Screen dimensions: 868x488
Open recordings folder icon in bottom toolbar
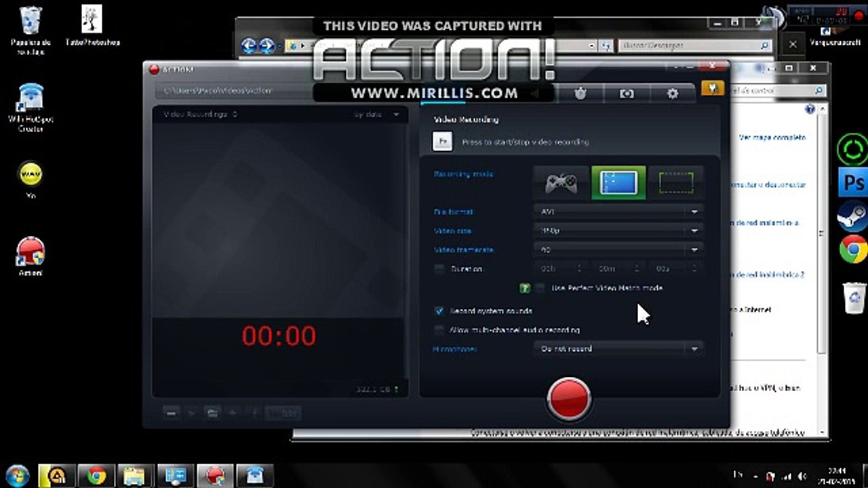[x=212, y=412]
